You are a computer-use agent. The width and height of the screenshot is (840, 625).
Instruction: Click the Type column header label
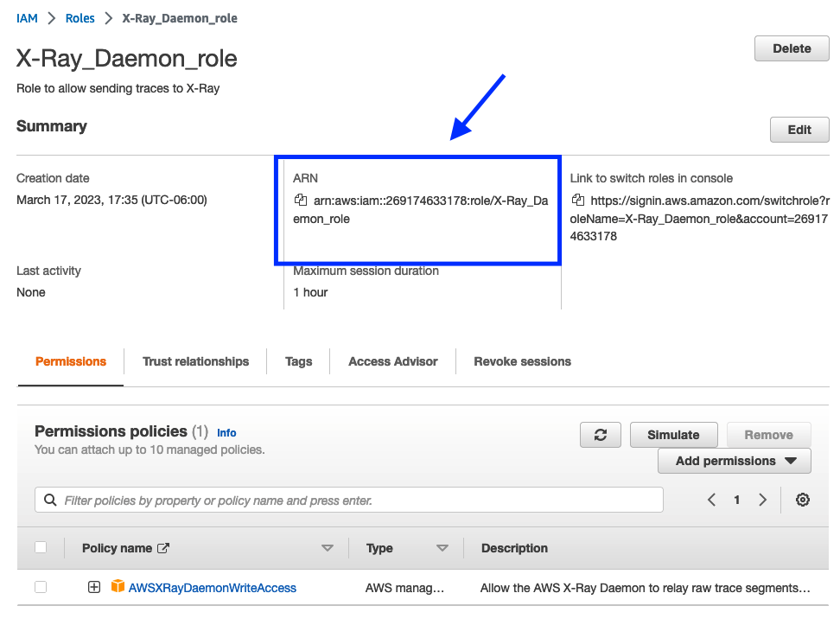(379, 548)
